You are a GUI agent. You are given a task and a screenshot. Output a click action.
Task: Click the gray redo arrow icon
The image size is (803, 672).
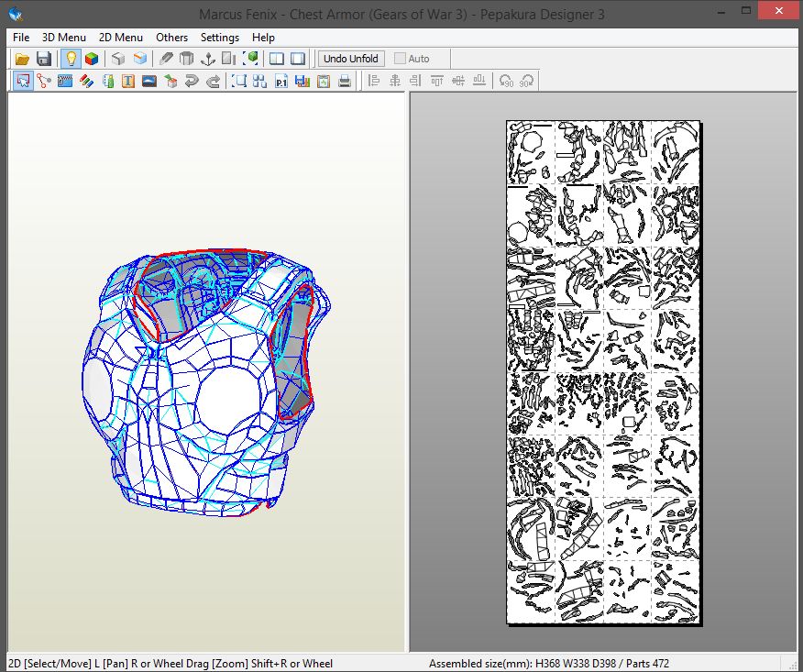click(213, 81)
